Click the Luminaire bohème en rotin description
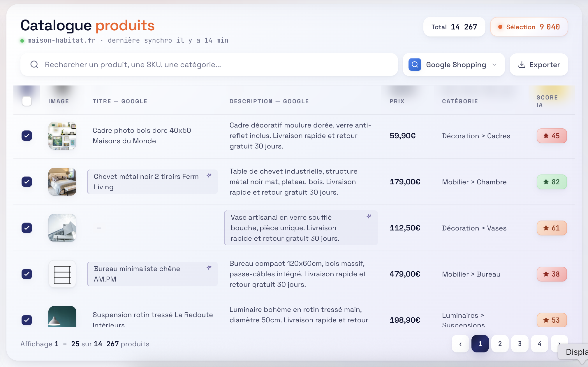Screen dimensions: 588x367 [299, 315]
